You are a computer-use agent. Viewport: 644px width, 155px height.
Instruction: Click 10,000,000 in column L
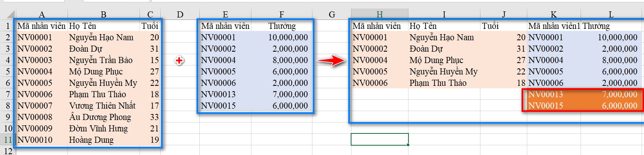pos(611,37)
